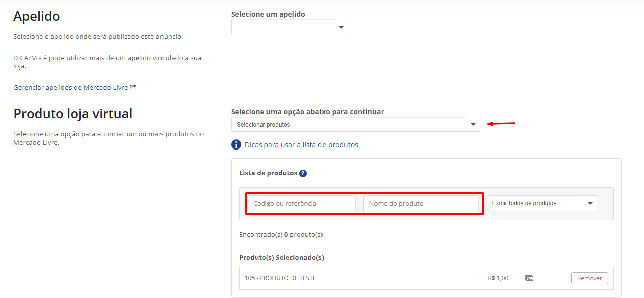Expand the Selecionar produtos dropdown arrow
The image size is (644, 298).
[473, 125]
